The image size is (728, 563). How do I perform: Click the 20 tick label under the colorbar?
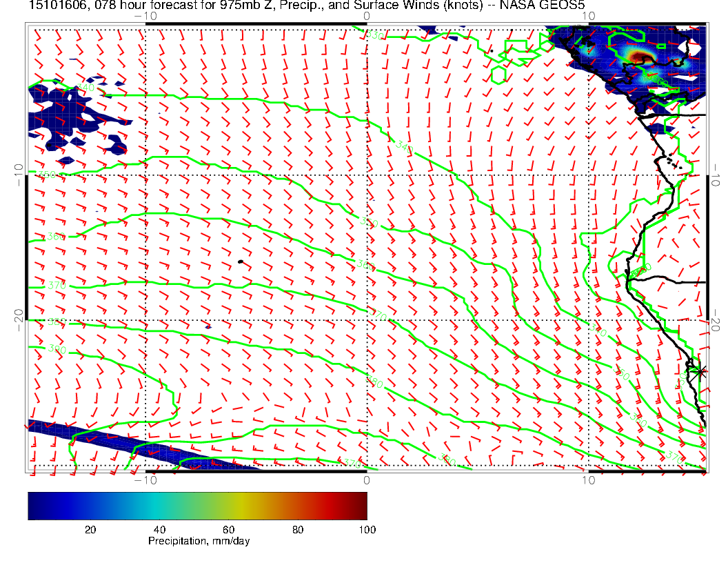point(90,529)
